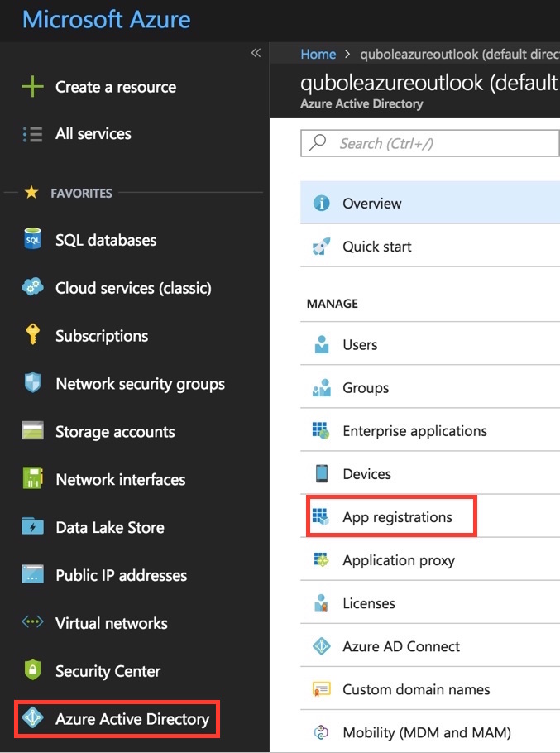Focus the Search (Ctrl+/) field

point(430,143)
